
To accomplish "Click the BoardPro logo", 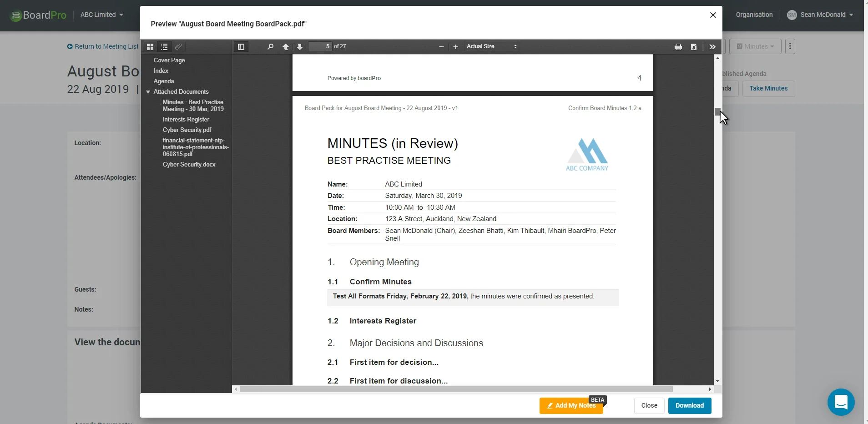I will (39, 15).
